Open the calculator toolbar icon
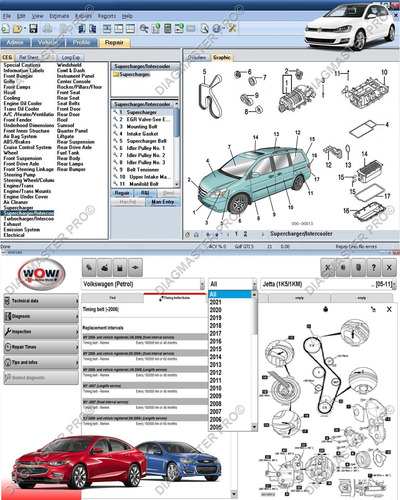The image size is (400, 500). click(168, 29)
